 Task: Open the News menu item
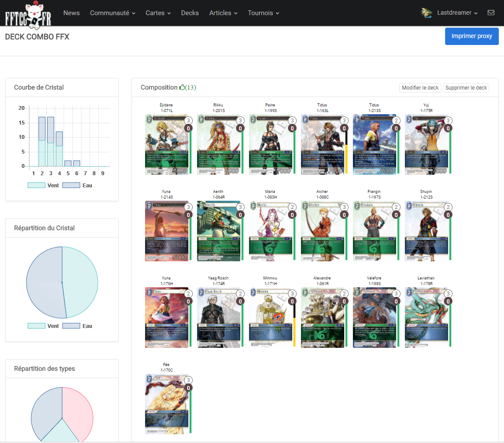coord(71,13)
